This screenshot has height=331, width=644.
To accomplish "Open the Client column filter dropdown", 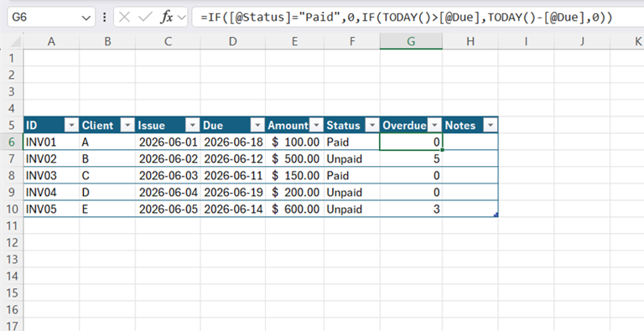I will (127, 125).
